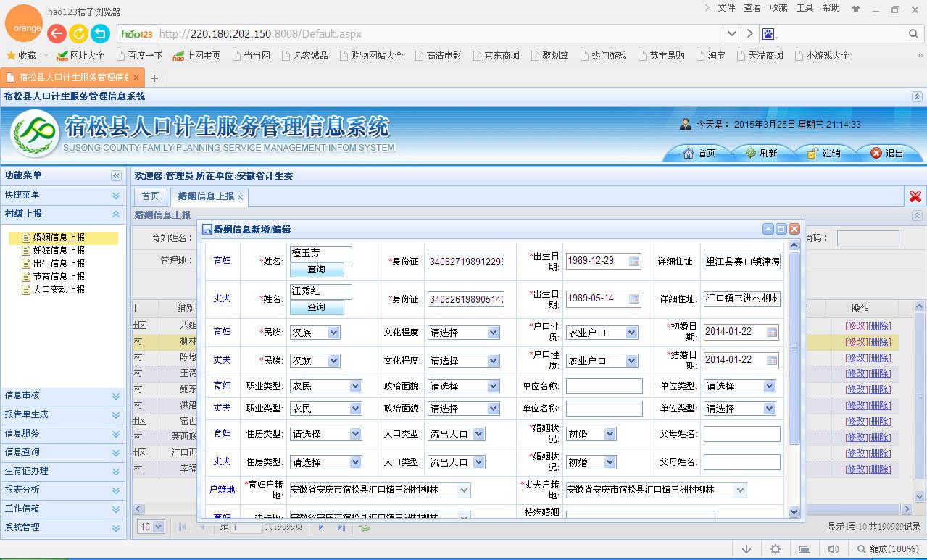
Task: Open the browser 工具 menu
Action: click(805, 8)
